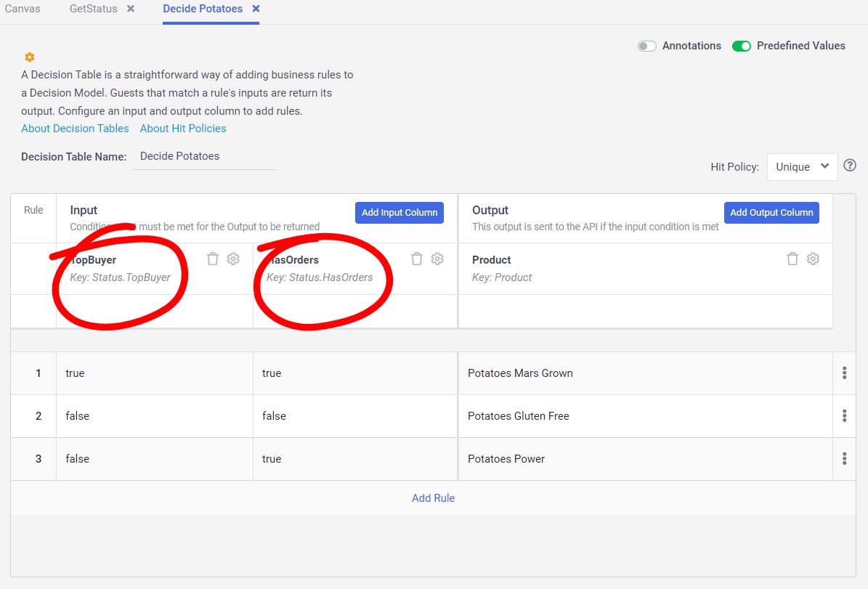Open options menu for rule 2
Viewport: 868px width, 589px height.
coord(844,416)
